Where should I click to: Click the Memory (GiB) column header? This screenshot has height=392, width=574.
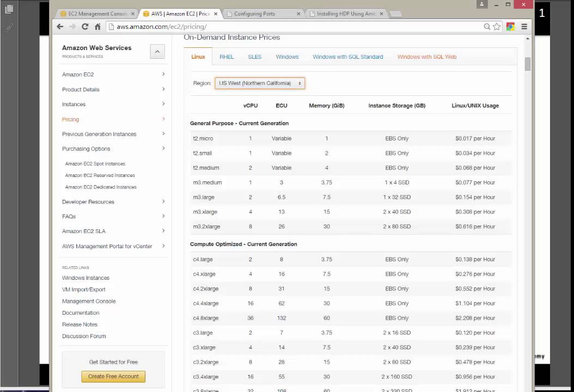coord(327,106)
